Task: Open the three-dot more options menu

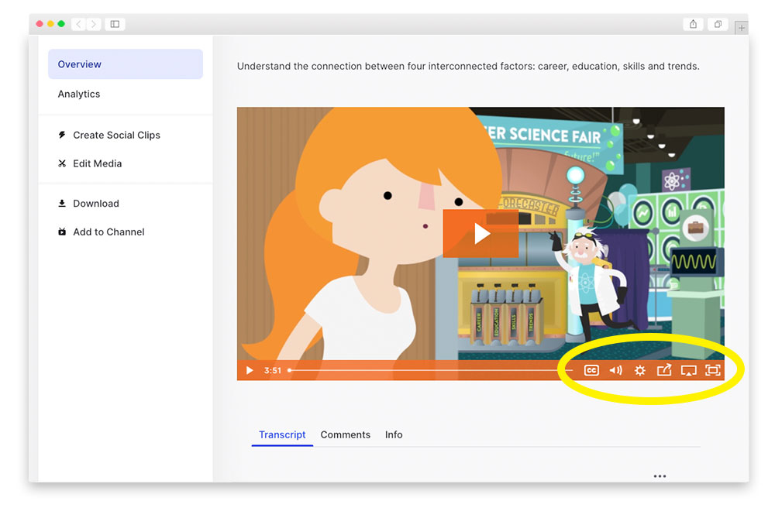Action: (x=660, y=476)
